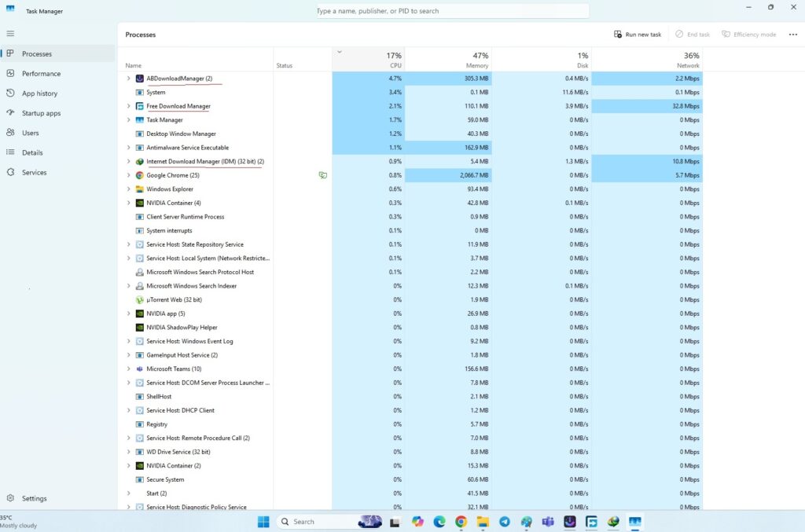805x532 pixels.
Task: Expand the Google Chrome (25) group
Action: [128, 175]
